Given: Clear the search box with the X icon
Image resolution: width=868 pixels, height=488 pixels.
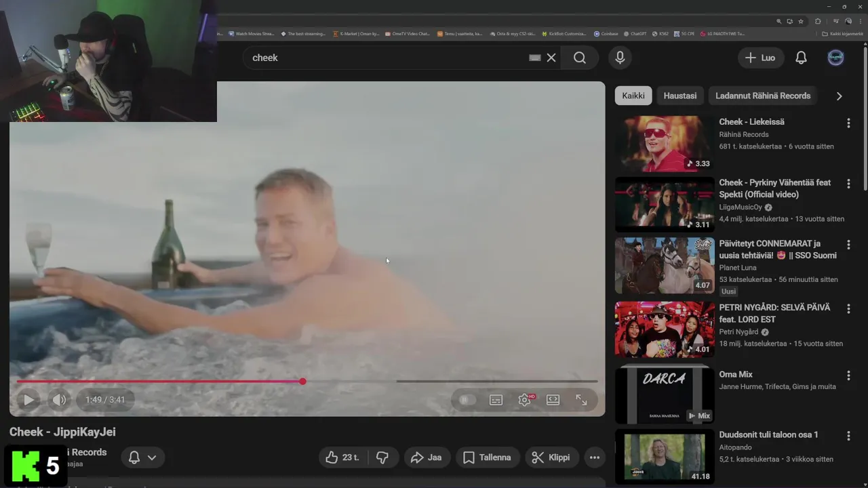Looking at the screenshot, I should click(x=551, y=58).
